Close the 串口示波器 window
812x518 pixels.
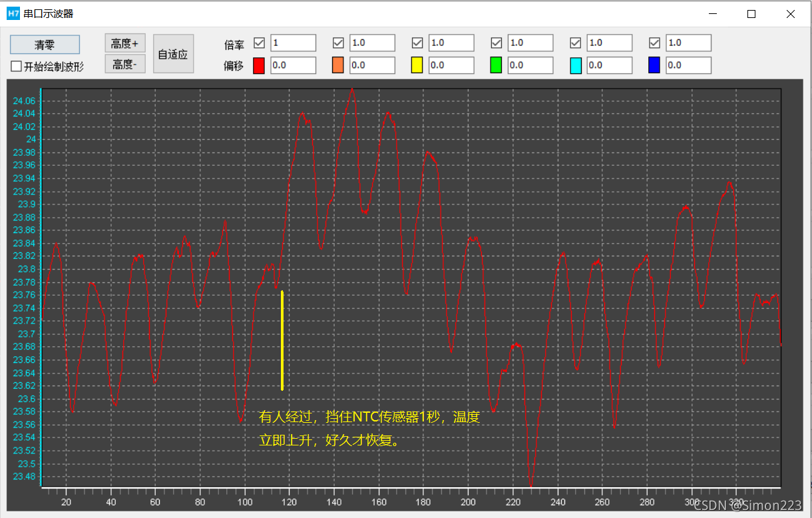tap(790, 13)
